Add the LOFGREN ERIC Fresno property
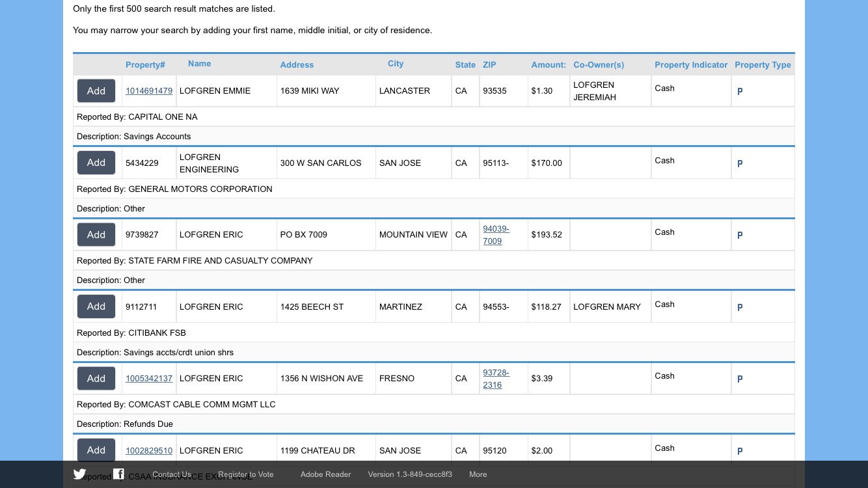Image resolution: width=868 pixels, height=488 pixels. (x=96, y=379)
